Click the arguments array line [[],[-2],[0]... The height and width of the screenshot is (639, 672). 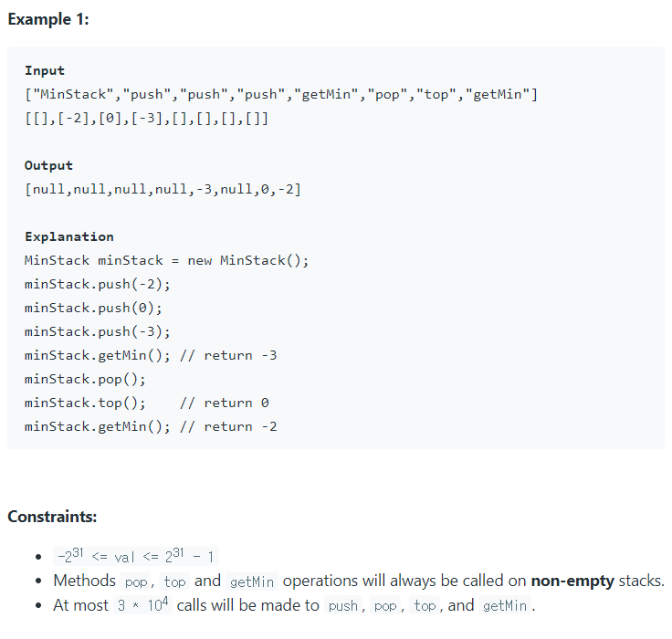point(147,119)
